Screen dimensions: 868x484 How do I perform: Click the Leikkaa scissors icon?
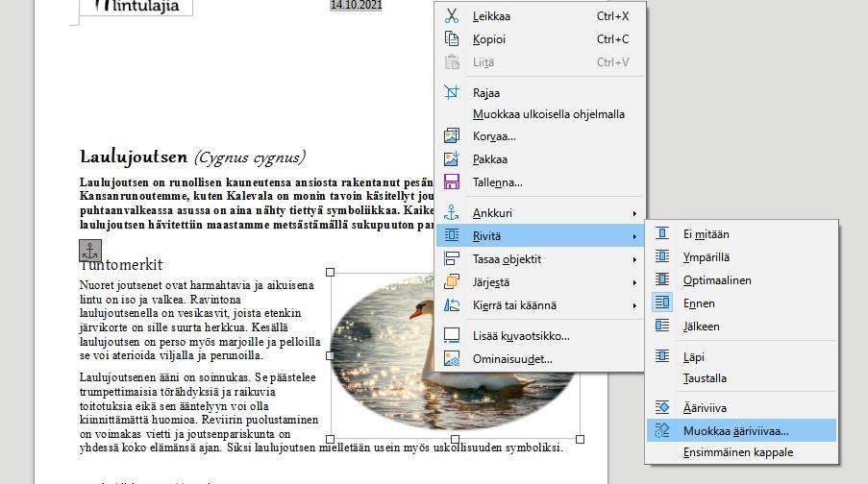[452, 16]
